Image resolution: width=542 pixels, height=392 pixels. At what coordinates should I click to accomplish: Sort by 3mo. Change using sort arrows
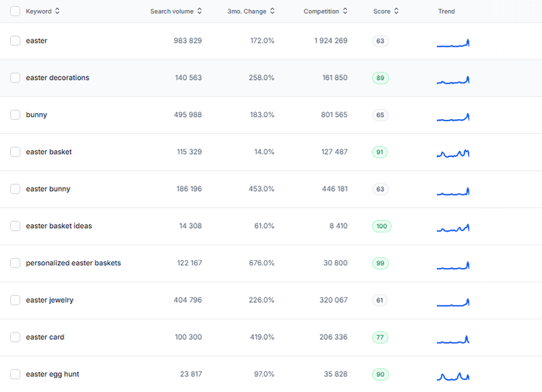pos(272,11)
